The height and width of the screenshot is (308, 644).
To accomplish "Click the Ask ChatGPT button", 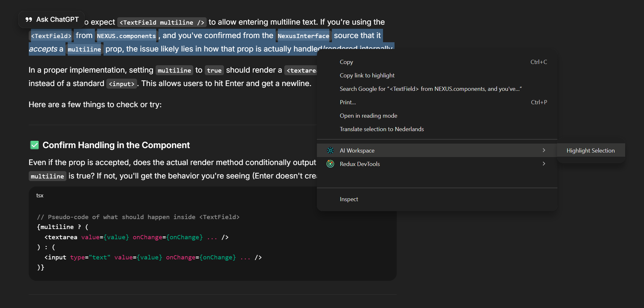I will (x=51, y=19).
